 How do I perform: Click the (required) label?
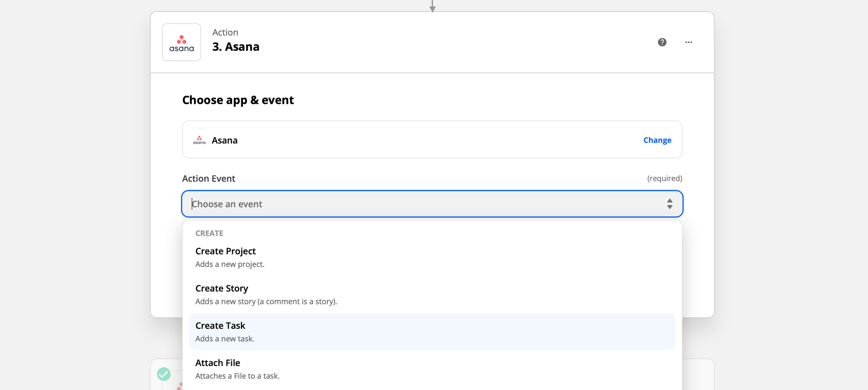pyautogui.click(x=664, y=178)
